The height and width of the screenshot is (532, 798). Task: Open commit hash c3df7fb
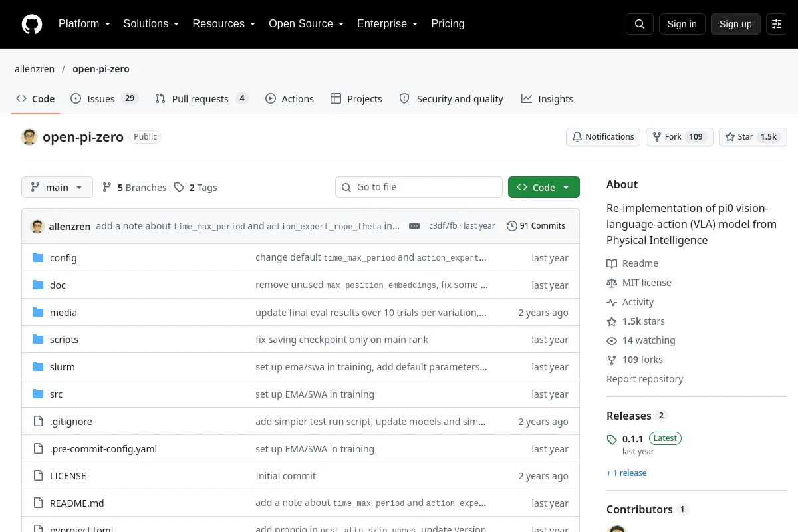[443, 226]
